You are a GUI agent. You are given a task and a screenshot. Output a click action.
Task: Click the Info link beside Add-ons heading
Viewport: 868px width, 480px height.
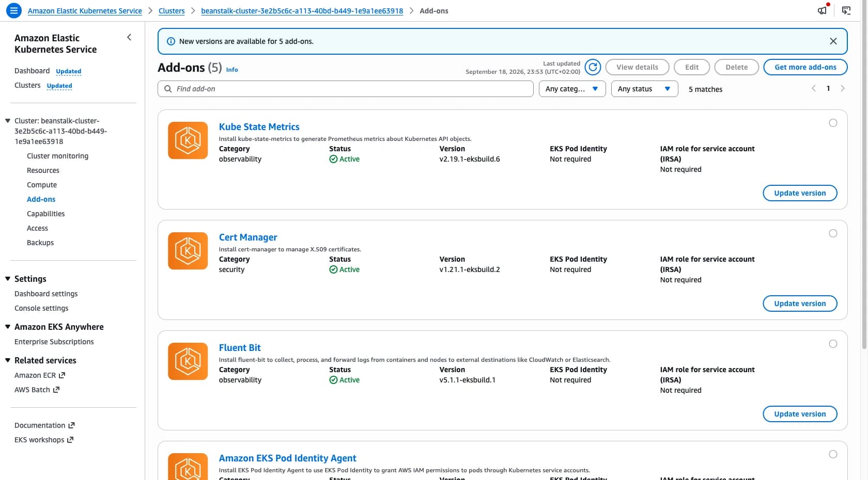[x=232, y=70]
